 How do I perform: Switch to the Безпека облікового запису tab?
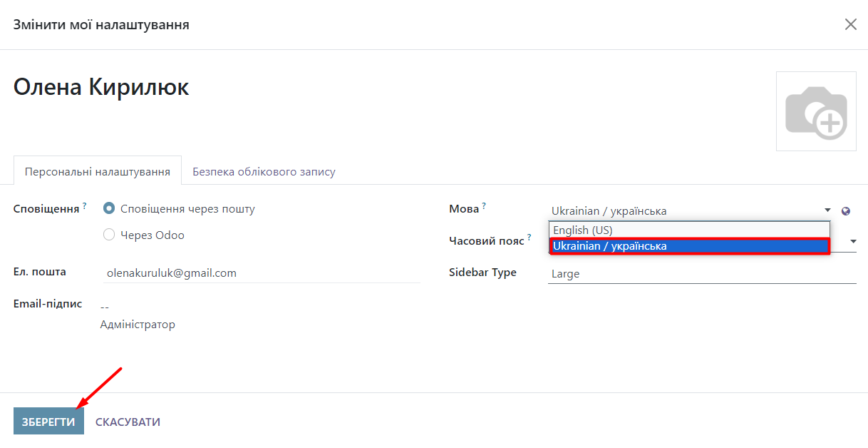(x=264, y=172)
